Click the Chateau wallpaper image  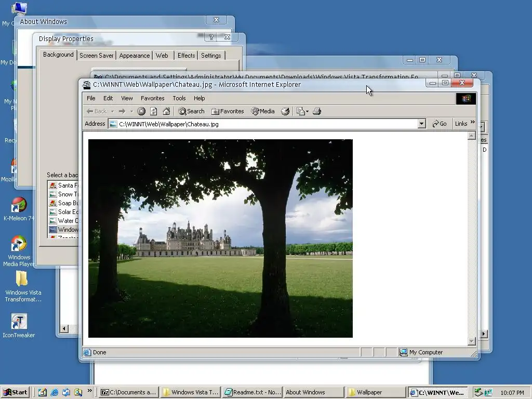220,238
